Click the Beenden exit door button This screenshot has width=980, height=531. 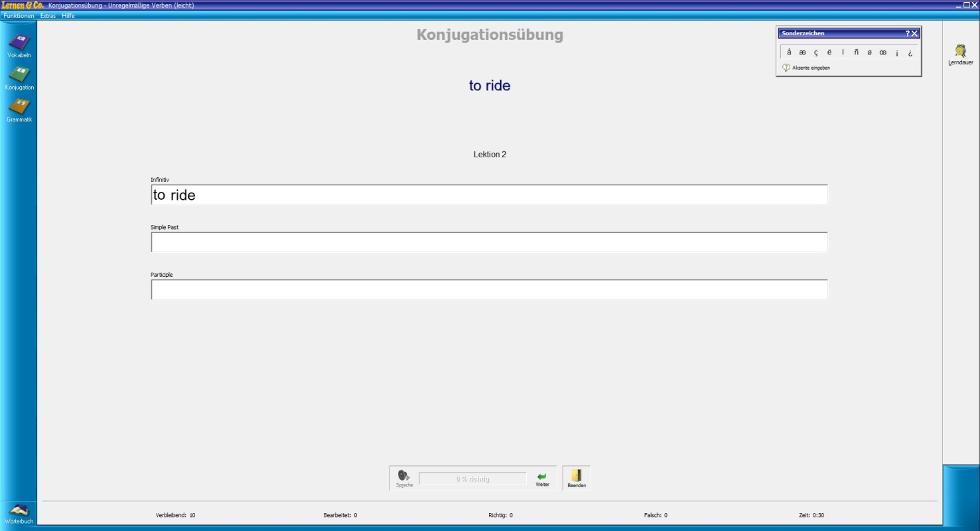click(576, 479)
